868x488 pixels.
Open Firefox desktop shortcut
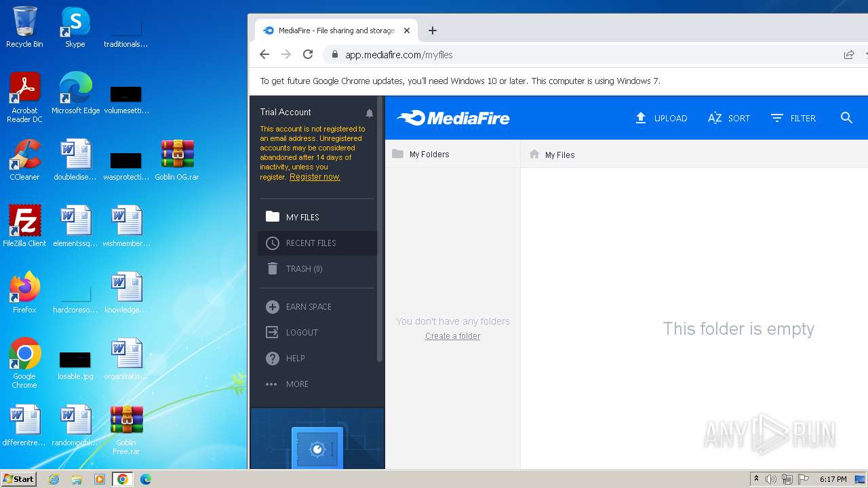click(x=24, y=293)
